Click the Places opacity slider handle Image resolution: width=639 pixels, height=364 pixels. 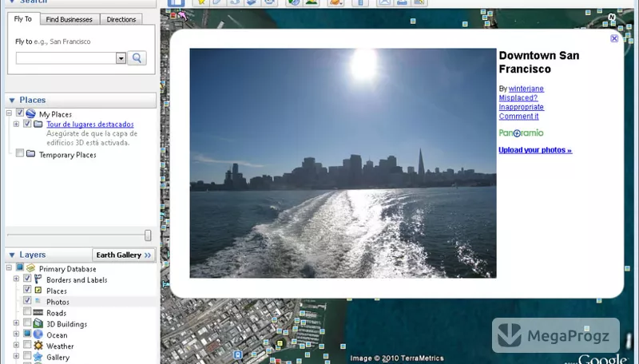tap(148, 235)
